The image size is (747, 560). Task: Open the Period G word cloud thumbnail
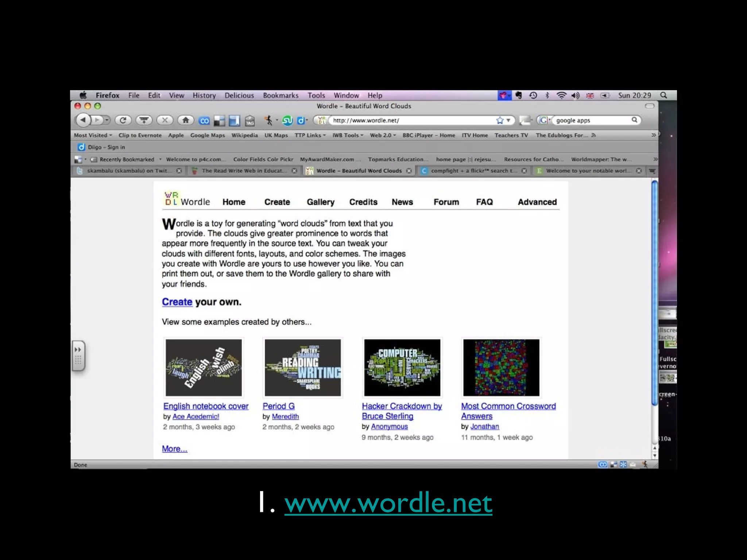303,367
